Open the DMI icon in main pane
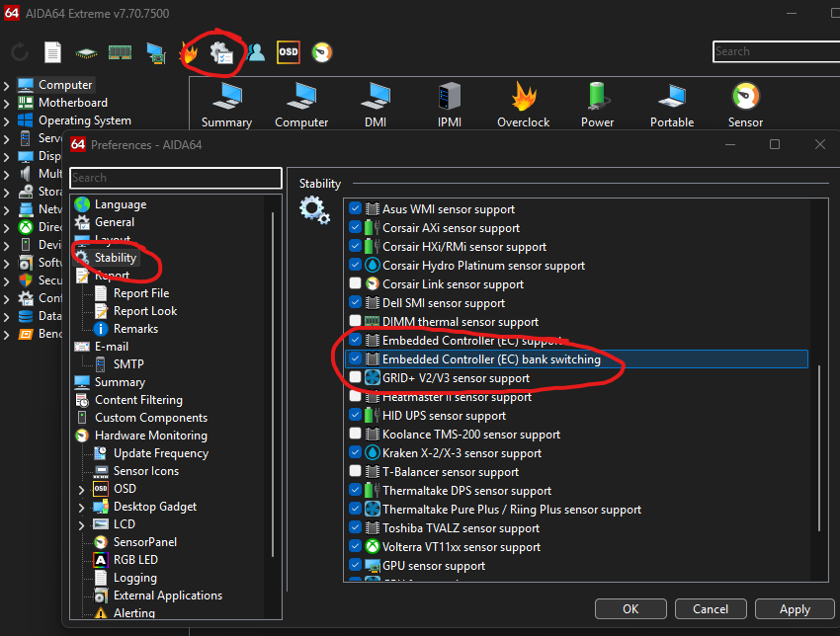Image resolution: width=840 pixels, height=636 pixels. coord(376,106)
